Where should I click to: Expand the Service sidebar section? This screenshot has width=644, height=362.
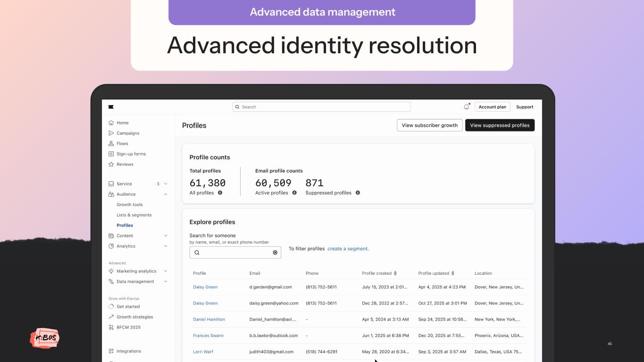point(166,184)
